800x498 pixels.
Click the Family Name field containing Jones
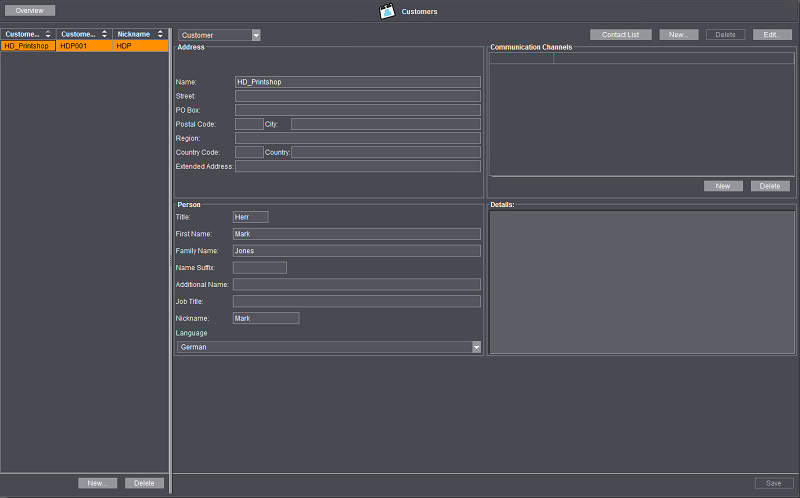click(x=355, y=251)
